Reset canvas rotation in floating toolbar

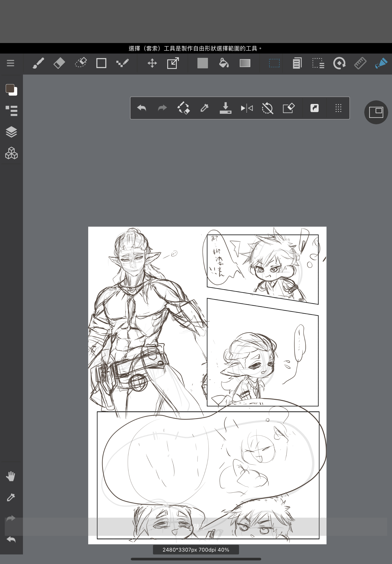coord(267,108)
